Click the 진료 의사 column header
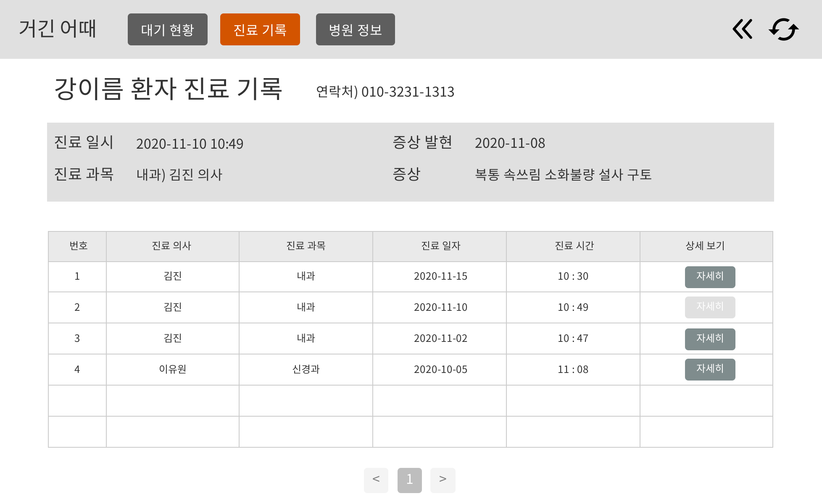The height and width of the screenshot is (504, 822). [172, 246]
